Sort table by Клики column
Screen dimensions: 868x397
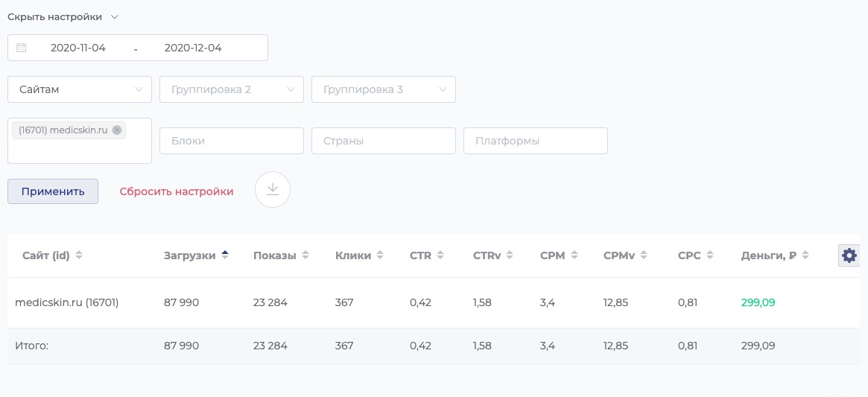pyautogui.click(x=359, y=255)
